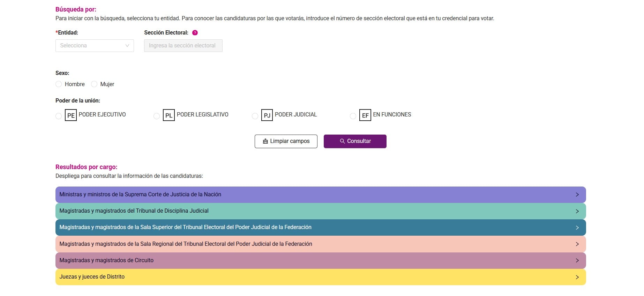Click chevron arrow on Juezas y jueces de Distrito
Viewport: 644px width, 296px height.
tap(577, 277)
